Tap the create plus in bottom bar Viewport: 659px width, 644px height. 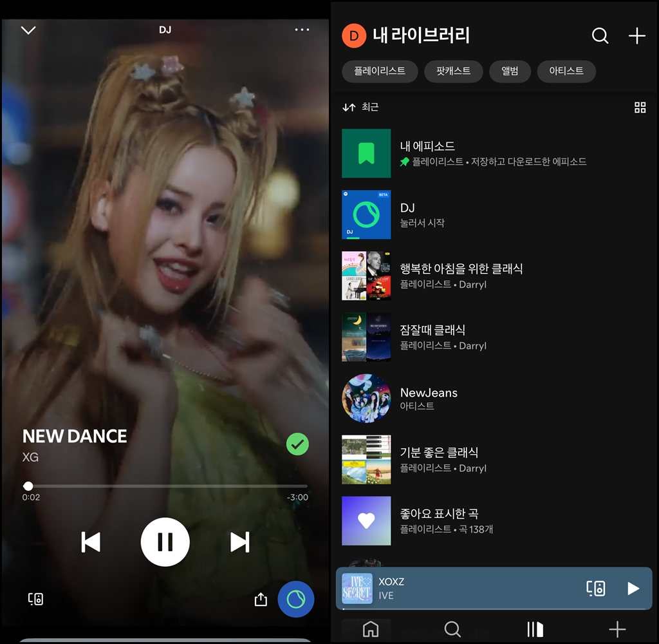click(617, 629)
